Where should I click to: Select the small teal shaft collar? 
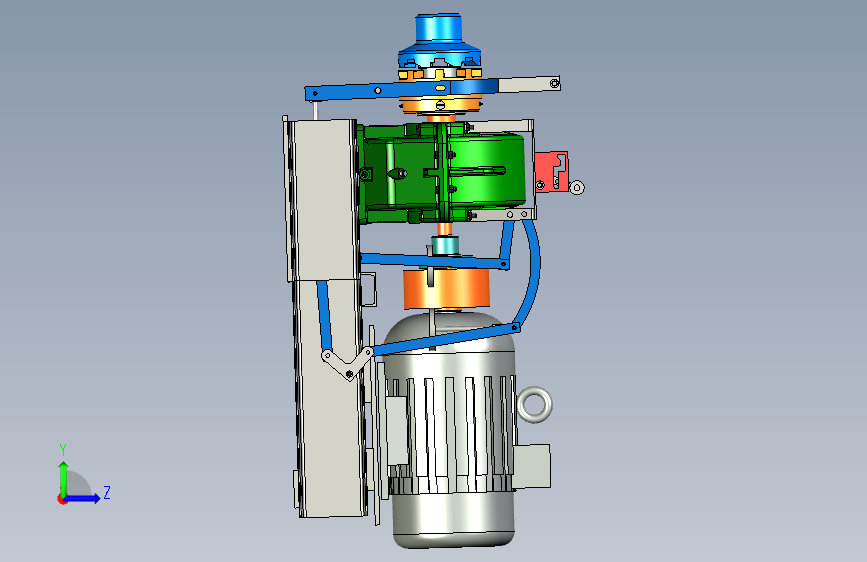[x=446, y=245]
